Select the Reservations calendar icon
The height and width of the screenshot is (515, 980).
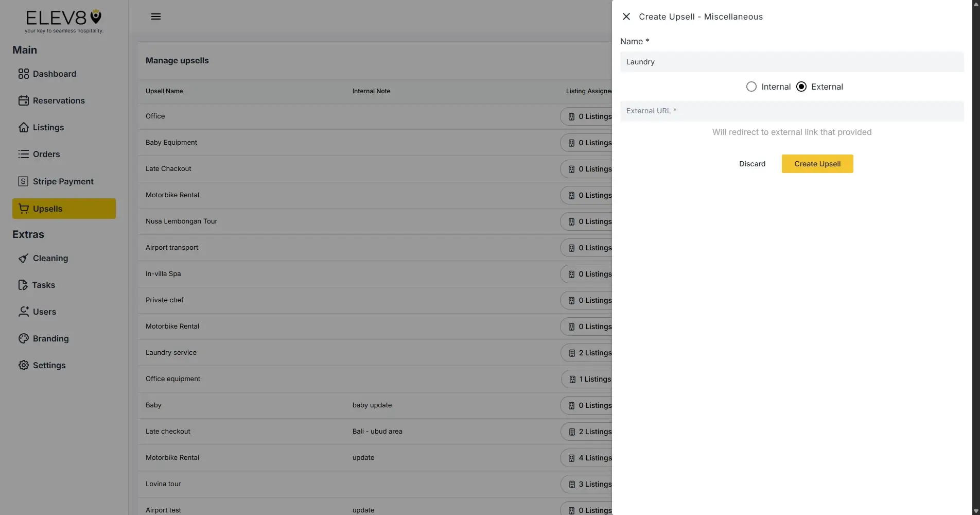(x=24, y=100)
